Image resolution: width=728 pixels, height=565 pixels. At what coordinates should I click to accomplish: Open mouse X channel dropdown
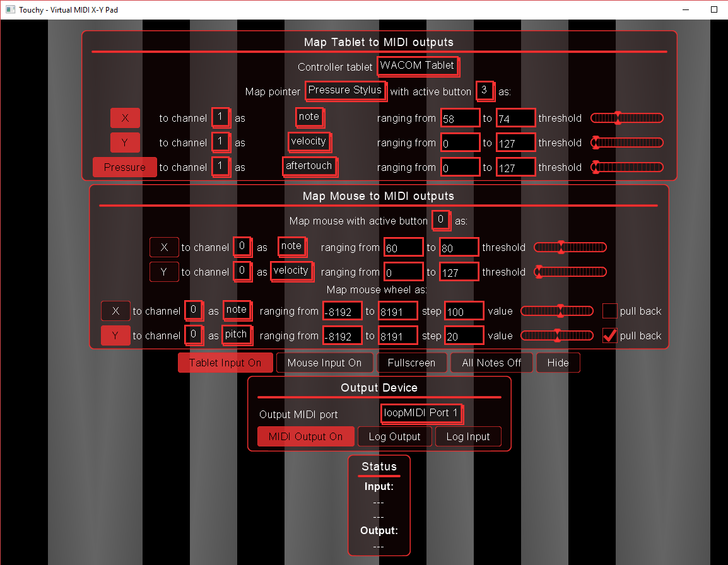pos(242,247)
